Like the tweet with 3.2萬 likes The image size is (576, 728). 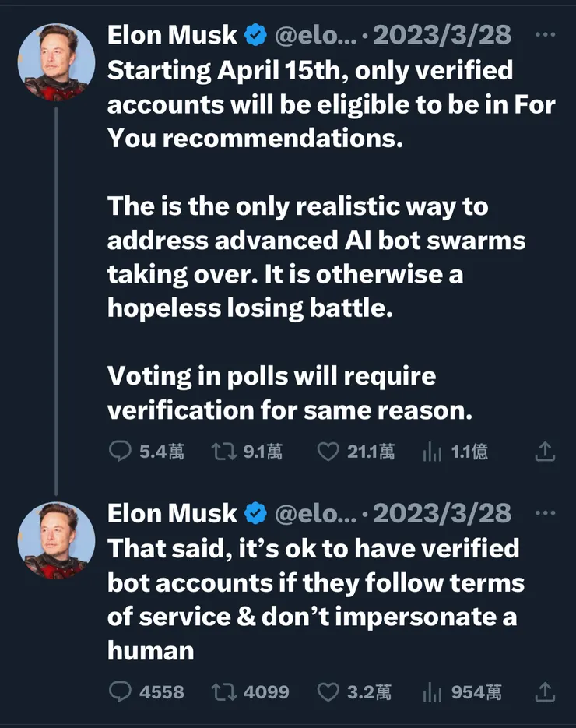tap(329, 691)
